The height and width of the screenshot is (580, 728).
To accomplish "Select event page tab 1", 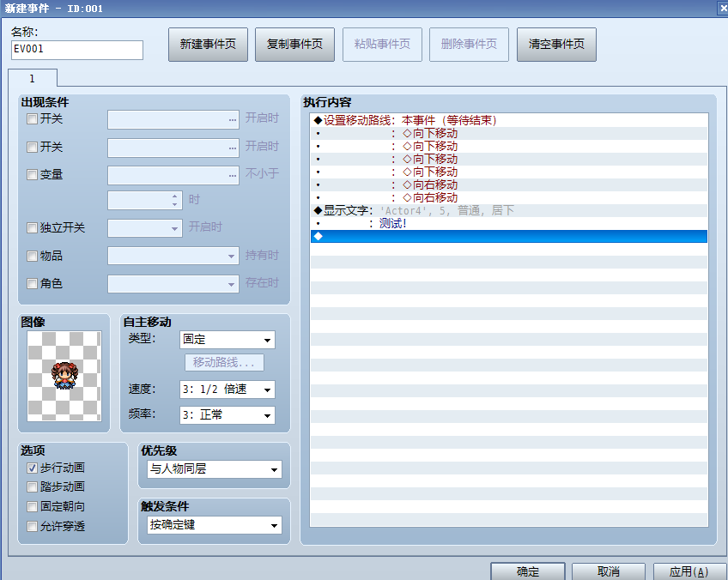I will coord(33,78).
